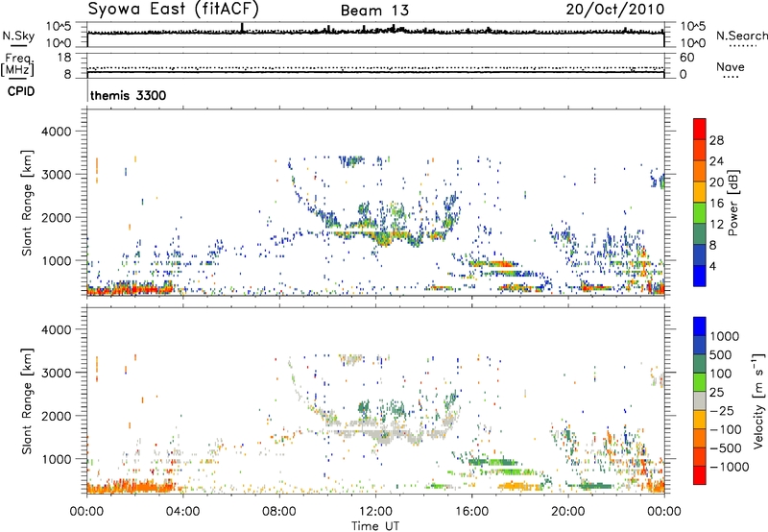Viewport: 768px width, 532px height.
Task: Click the "24" label on the power color bar
Action: pyautogui.click(x=716, y=161)
